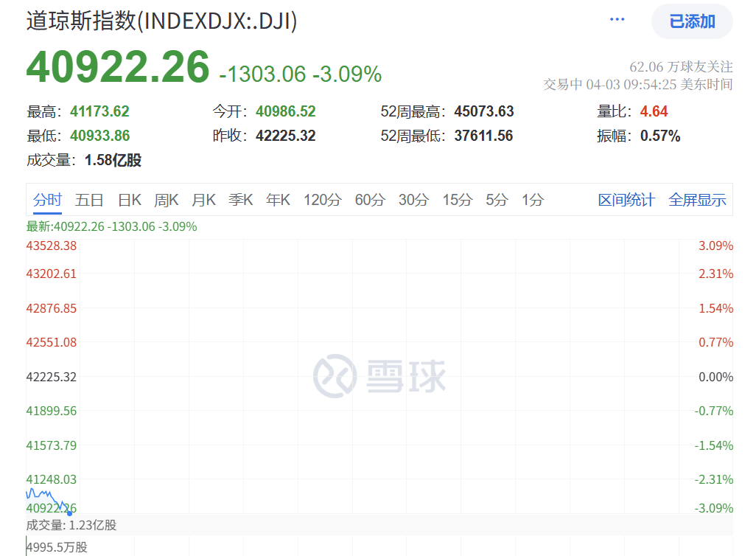Enable 全屏显示 fullscreen display mode

click(x=697, y=199)
